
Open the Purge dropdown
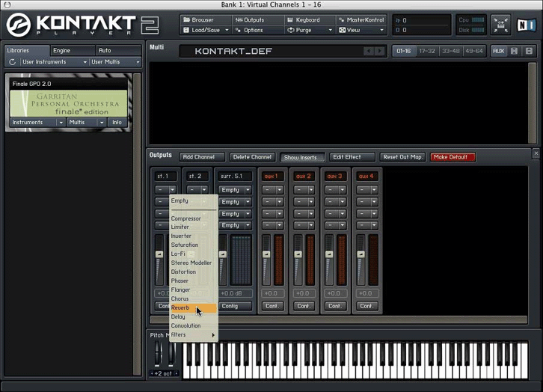point(310,30)
